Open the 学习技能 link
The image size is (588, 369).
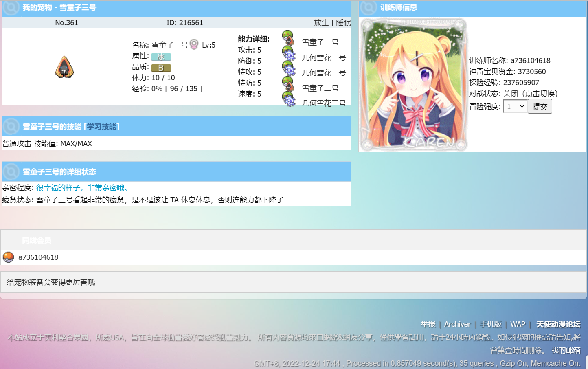(x=101, y=127)
